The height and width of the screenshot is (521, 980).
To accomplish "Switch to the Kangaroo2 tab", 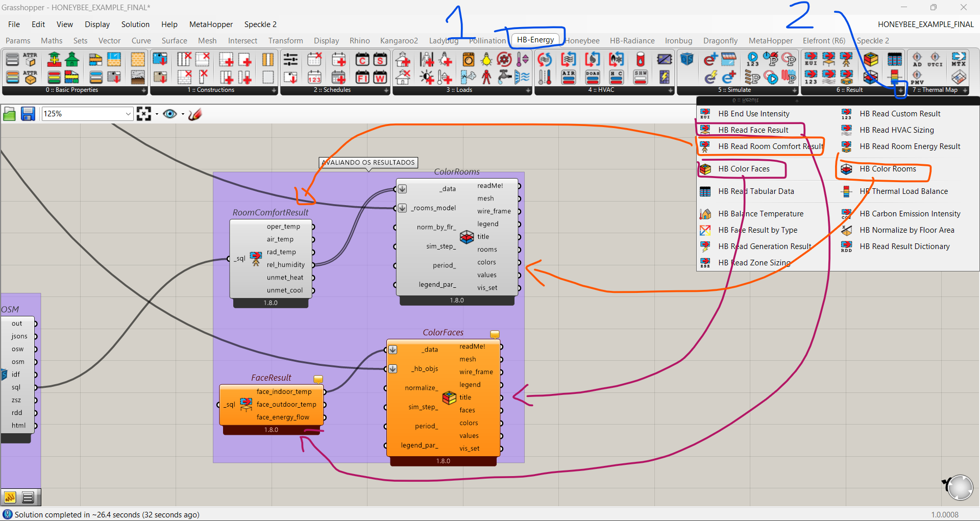I will [x=399, y=40].
